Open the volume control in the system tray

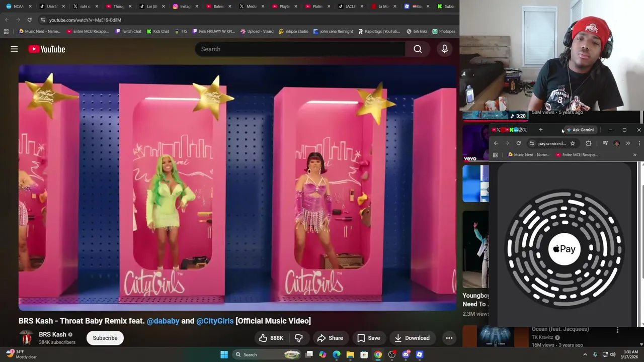click(x=613, y=354)
